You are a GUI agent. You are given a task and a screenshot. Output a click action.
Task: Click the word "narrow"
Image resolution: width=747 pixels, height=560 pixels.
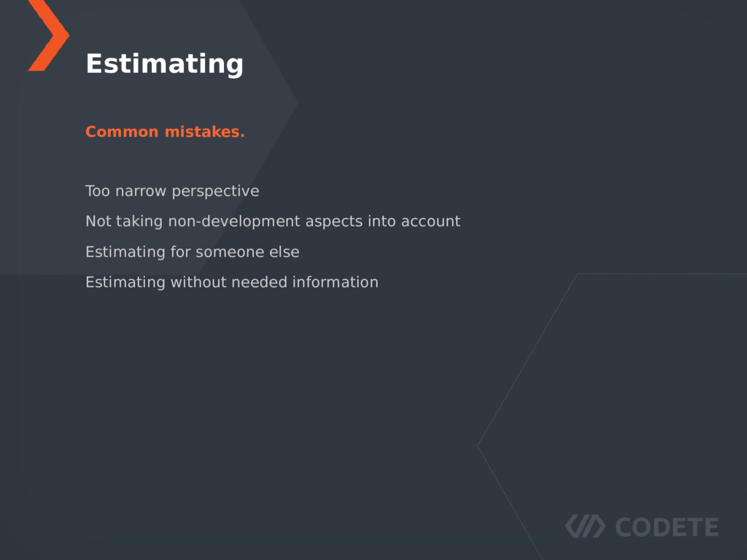click(141, 192)
